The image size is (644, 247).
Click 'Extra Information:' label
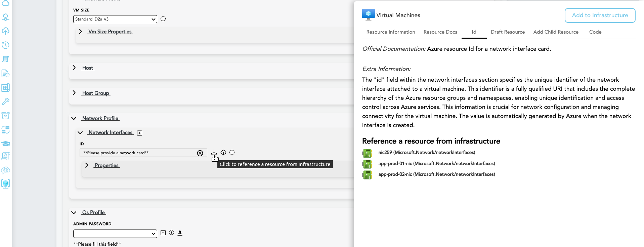pyautogui.click(x=386, y=69)
